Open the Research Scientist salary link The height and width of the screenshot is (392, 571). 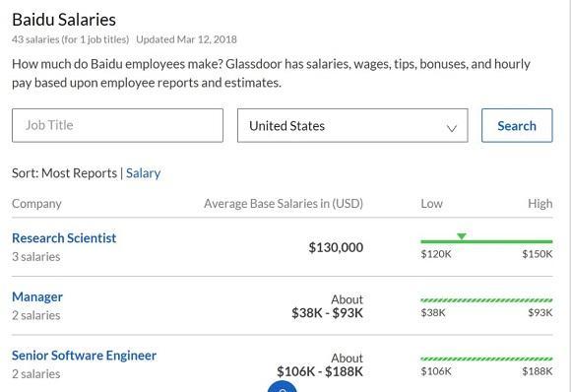click(64, 238)
